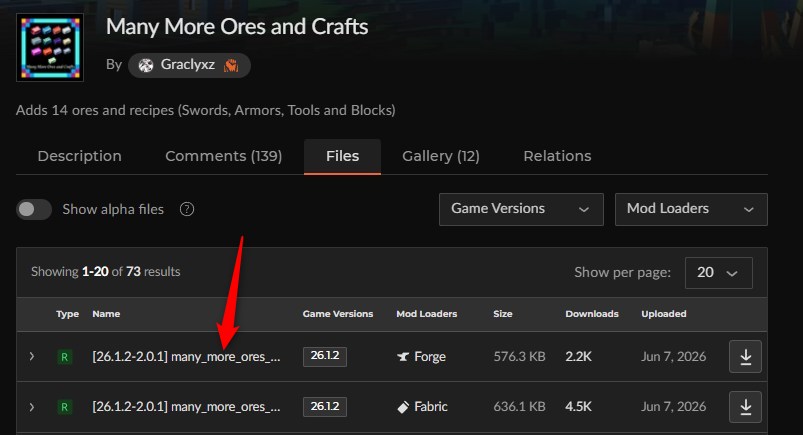Open the Fabric many_more_ores file name
This screenshot has width=803, height=435.
click(x=186, y=407)
